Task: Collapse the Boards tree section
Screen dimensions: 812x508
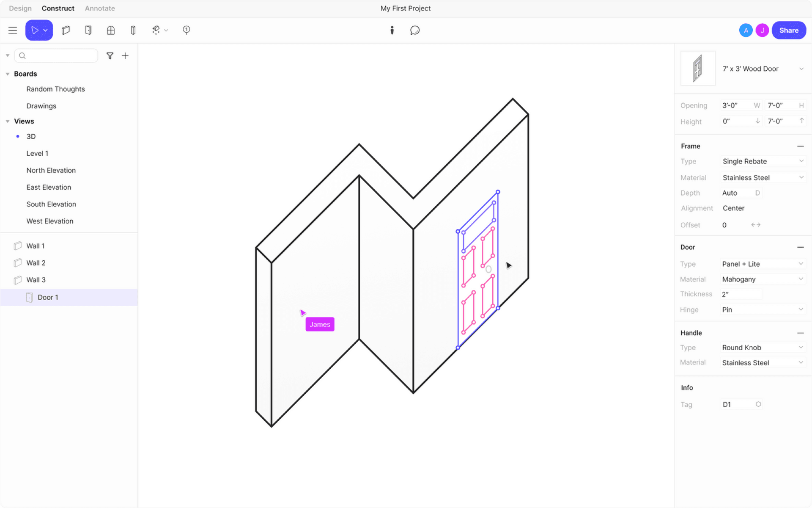Action: pyautogui.click(x=8, y=74)
